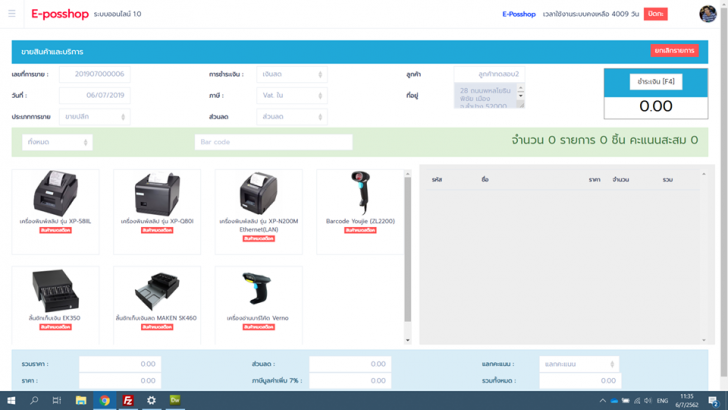Click the 7% VAT amount field

pos(350,381)
